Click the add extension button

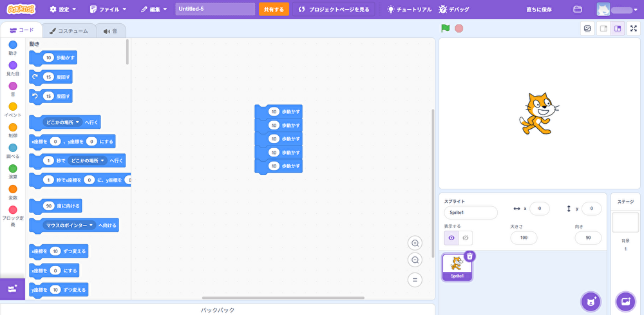pos(12,289)
